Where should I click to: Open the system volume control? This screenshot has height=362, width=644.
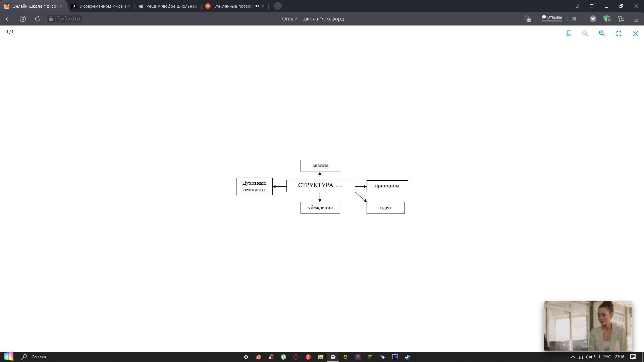click(x=589, y=357)
